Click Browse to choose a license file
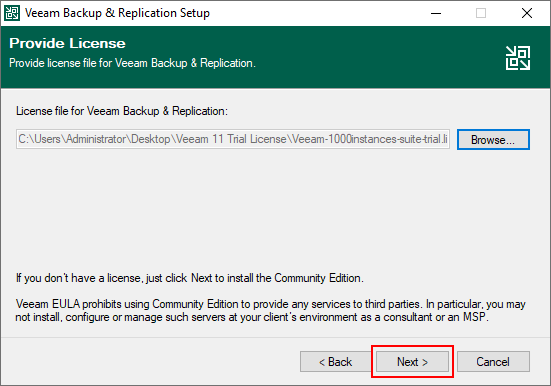This screenshot has height=386, width=551. click(493, 140)
